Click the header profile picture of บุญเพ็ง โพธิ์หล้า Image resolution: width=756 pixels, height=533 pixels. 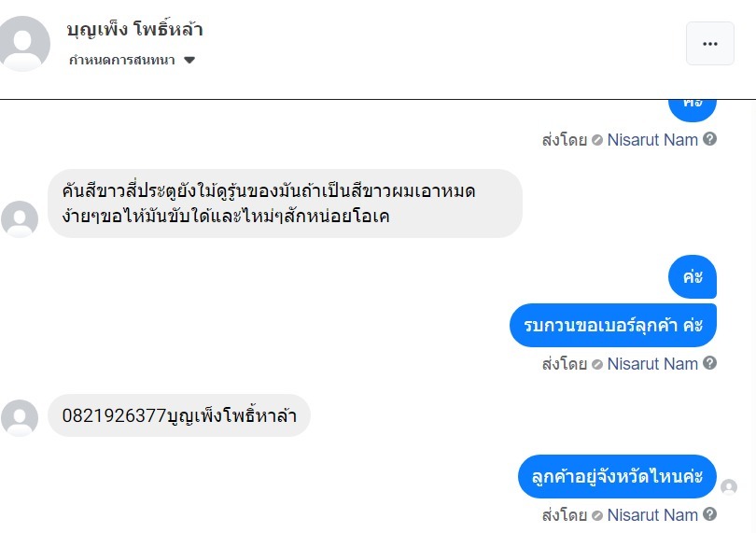[x=25, y=43]
